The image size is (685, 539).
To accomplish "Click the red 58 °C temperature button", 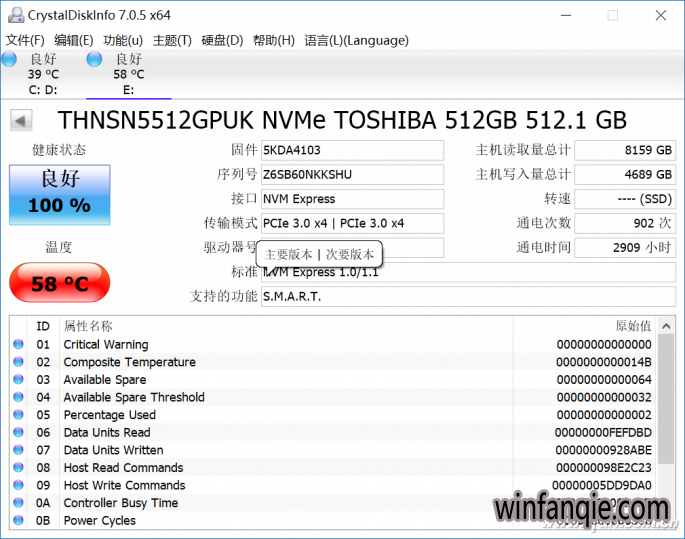I will pos(59,283).
